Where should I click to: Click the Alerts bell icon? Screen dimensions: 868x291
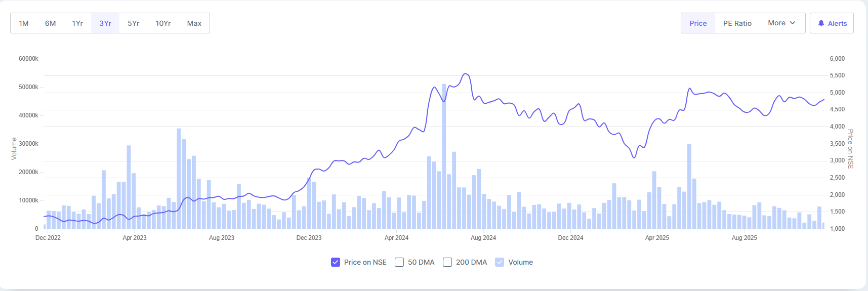pos(821,23)
